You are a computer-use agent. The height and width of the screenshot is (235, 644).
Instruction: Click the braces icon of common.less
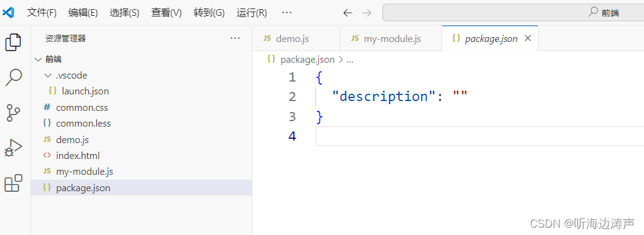click(47, 122)
